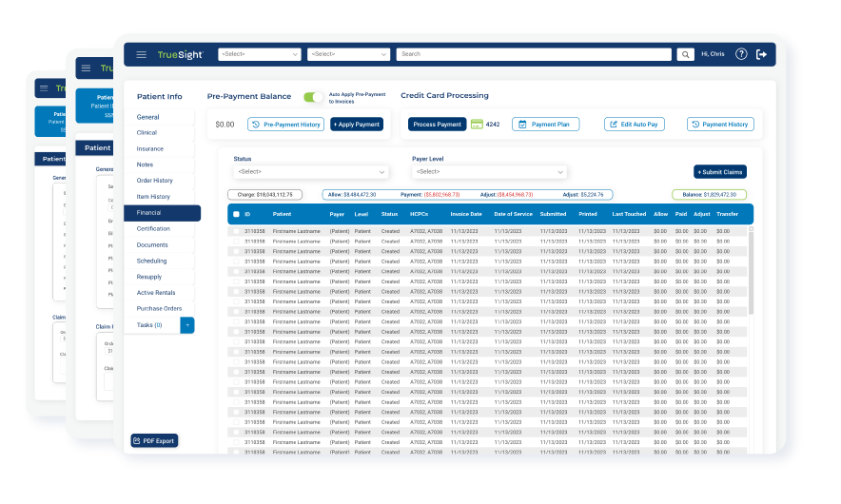Check the select-all checkbox in table header
The image size is (841, 504).
[x=236, y=215]
